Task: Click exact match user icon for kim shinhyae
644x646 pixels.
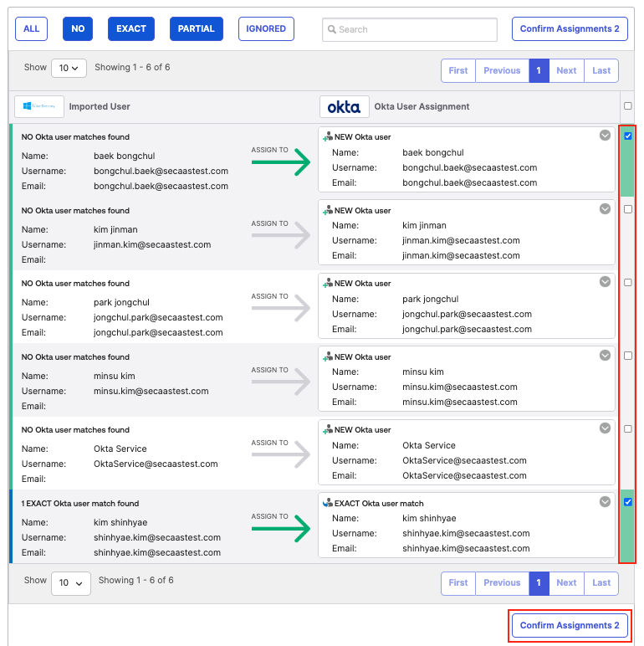Action: pyautogui.click(x=327, y=504)
